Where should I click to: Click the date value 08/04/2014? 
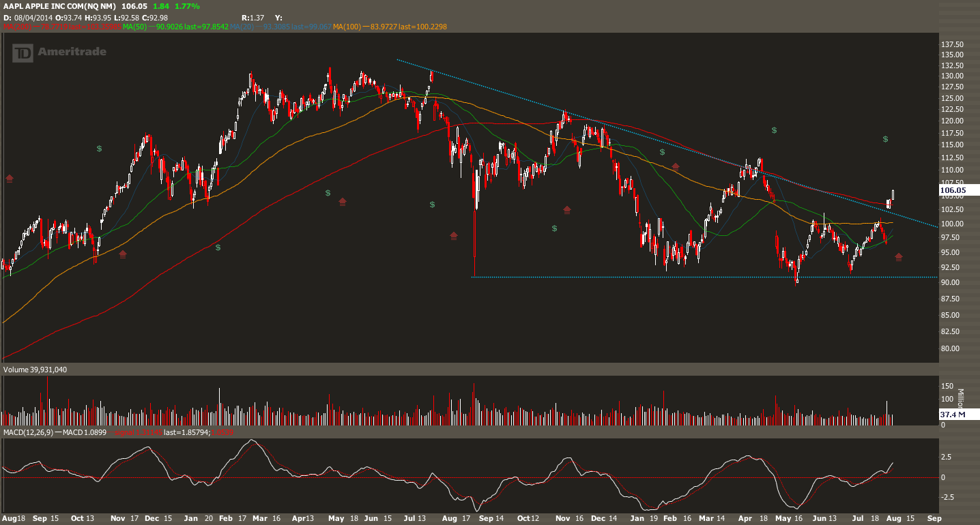point(33,16)
